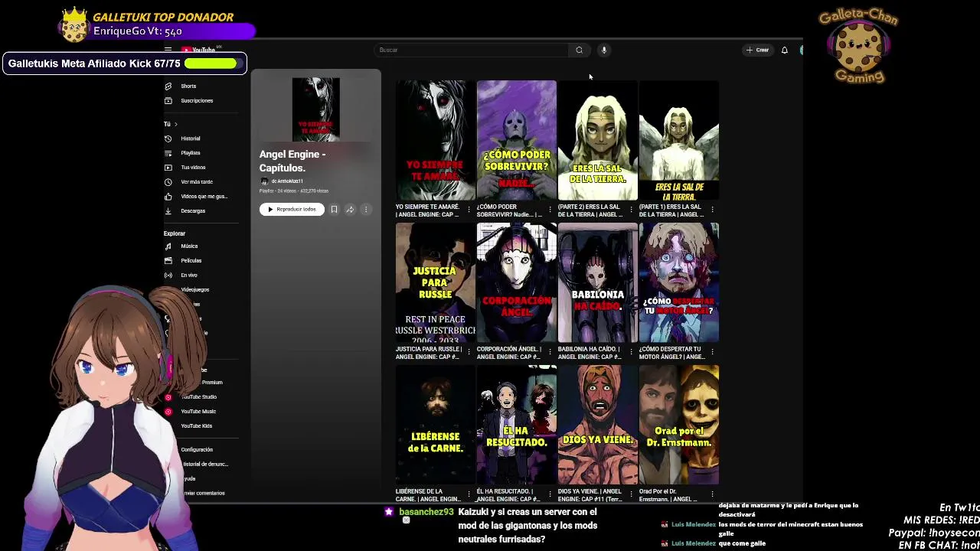Open the YouTube hamburger guide menu
This screenshot has height=551, width=980.
coord(168,50)
